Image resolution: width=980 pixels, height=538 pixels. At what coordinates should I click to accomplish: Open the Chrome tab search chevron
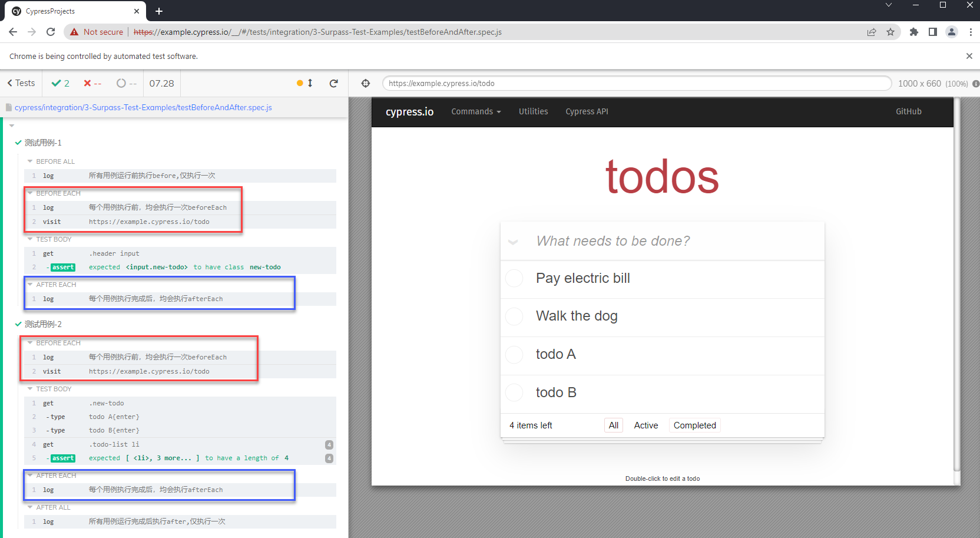(889, 5)
